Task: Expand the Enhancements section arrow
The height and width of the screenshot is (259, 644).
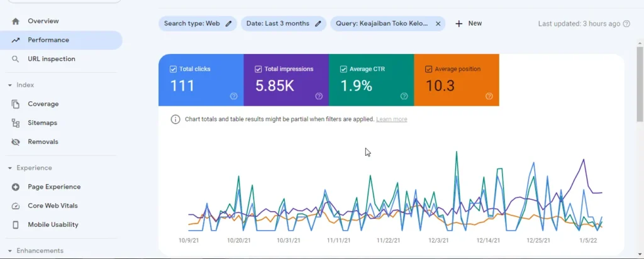Action: 10,251
